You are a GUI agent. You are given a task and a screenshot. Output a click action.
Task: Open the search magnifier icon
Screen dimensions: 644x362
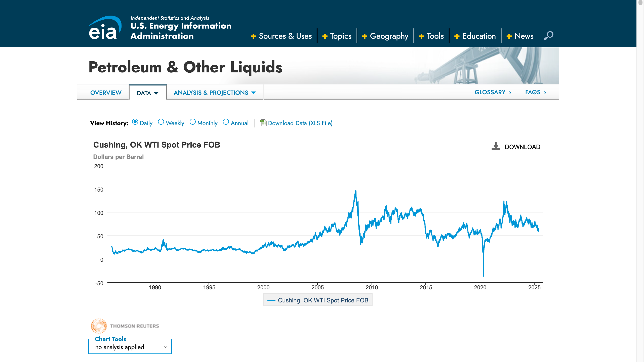(x=548, y=36)
